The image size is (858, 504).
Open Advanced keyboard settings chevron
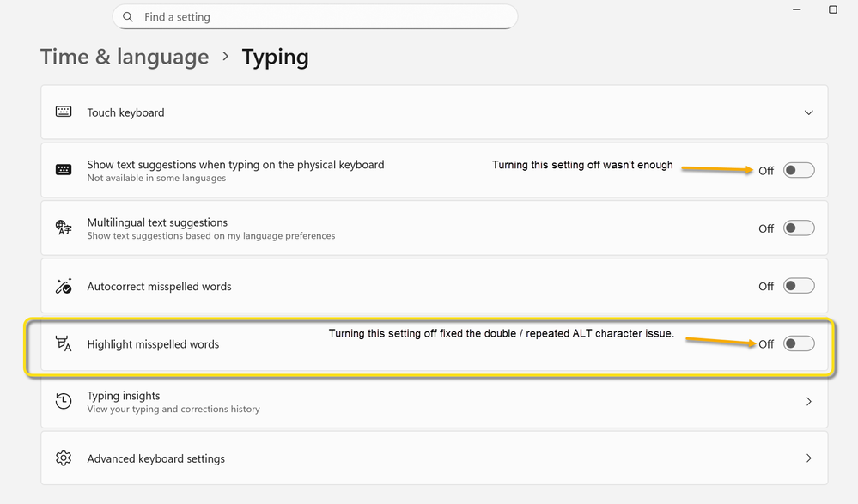pyautogui.click(x=808, y=458)
